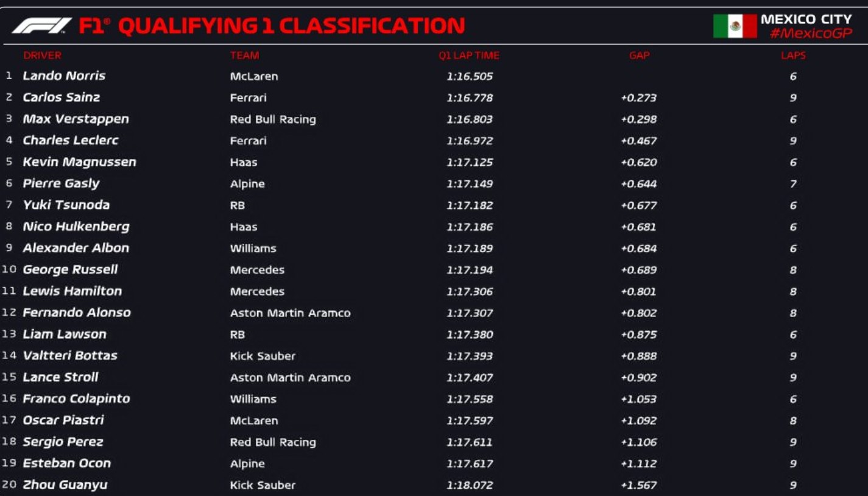
Task: Click Lewis Hamilton's row name
Action: (x=72, y=291)
